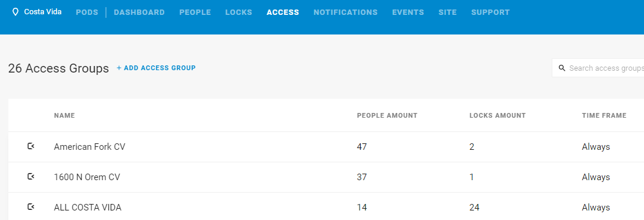Select the Costa Vida site selector
The image size is (644, 220).
point(37,12)
